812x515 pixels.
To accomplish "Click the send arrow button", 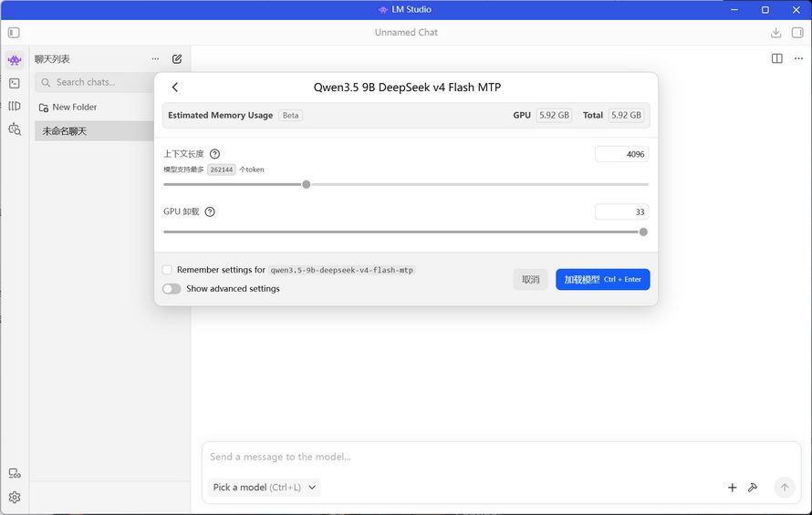I will (x=785, y=488).
